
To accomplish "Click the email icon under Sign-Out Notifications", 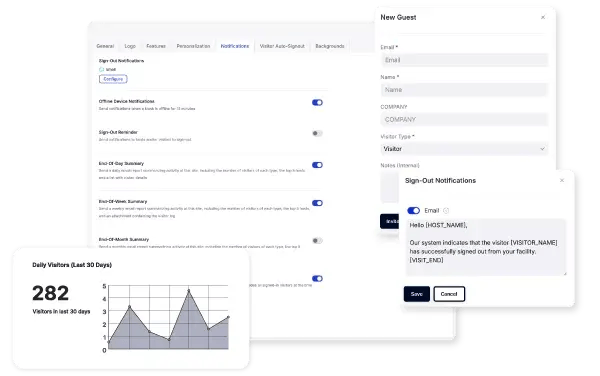I will tap(101, 69).
